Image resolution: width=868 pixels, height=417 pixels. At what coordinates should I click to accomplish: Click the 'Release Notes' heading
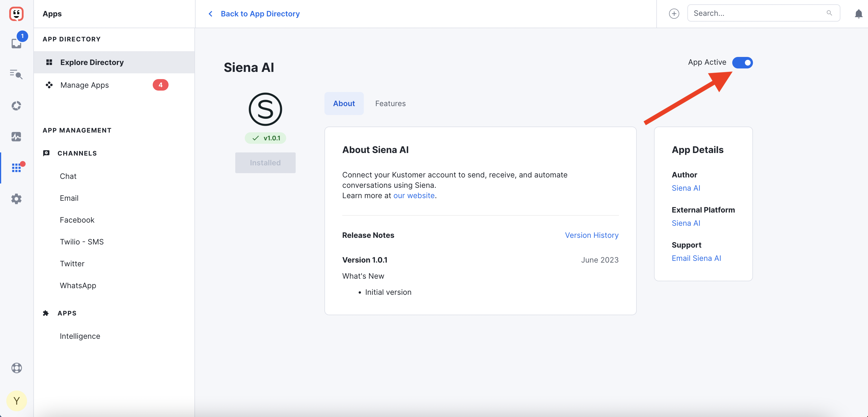[x=368, y=235]
